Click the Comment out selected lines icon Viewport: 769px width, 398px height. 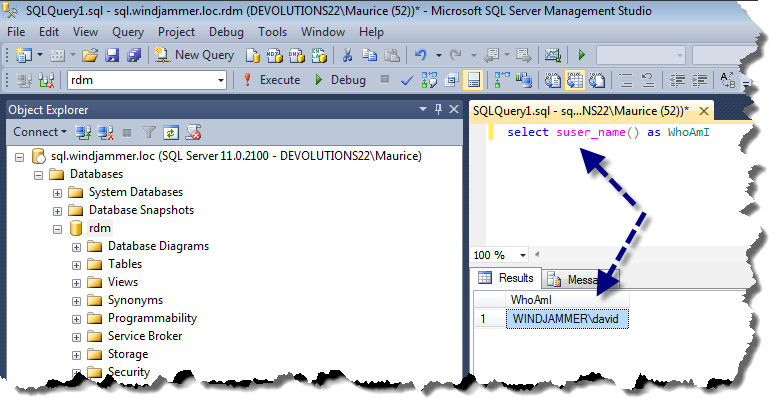click(x=626, y=80)
